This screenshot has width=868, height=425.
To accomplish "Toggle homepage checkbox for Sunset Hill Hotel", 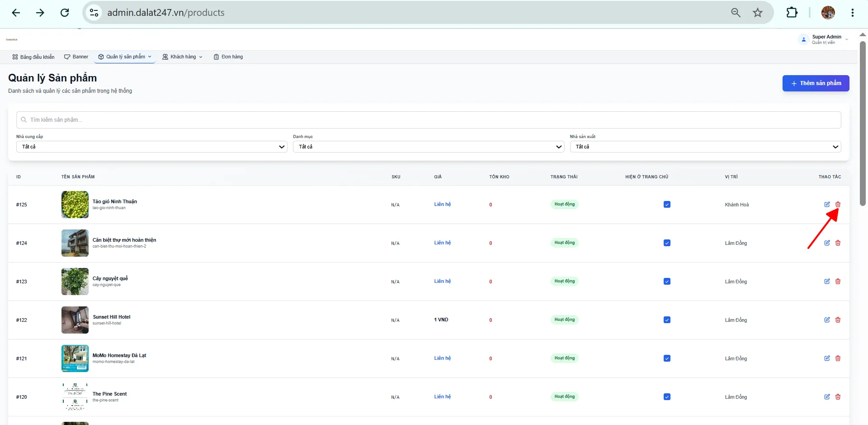I will coord(667,320).
